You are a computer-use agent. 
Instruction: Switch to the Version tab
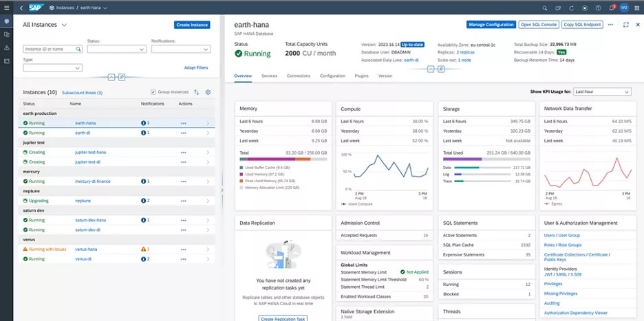[x=385, y=76]
